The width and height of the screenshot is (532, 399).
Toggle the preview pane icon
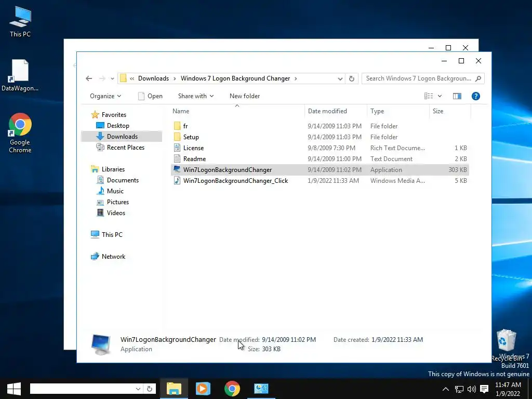[x=457, y=96]
